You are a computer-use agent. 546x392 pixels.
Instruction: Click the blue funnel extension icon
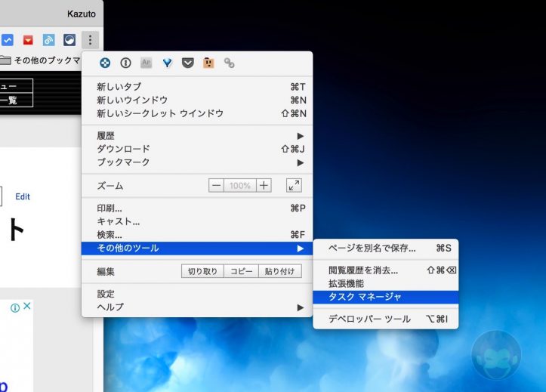pos(167,63)
